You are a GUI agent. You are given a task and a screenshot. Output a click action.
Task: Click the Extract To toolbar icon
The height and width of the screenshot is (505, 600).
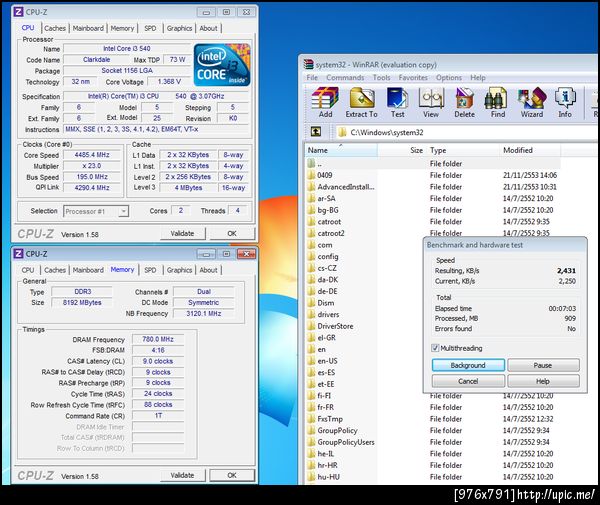click(x=361, y=103)
